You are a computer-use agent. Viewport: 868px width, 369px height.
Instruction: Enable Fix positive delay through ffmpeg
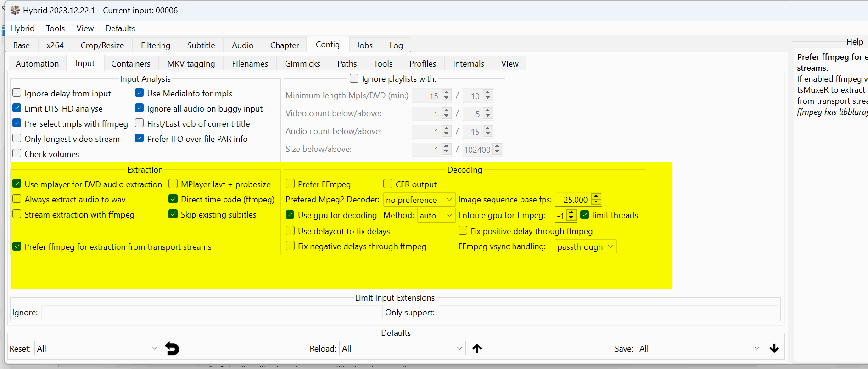coord(463,230)
